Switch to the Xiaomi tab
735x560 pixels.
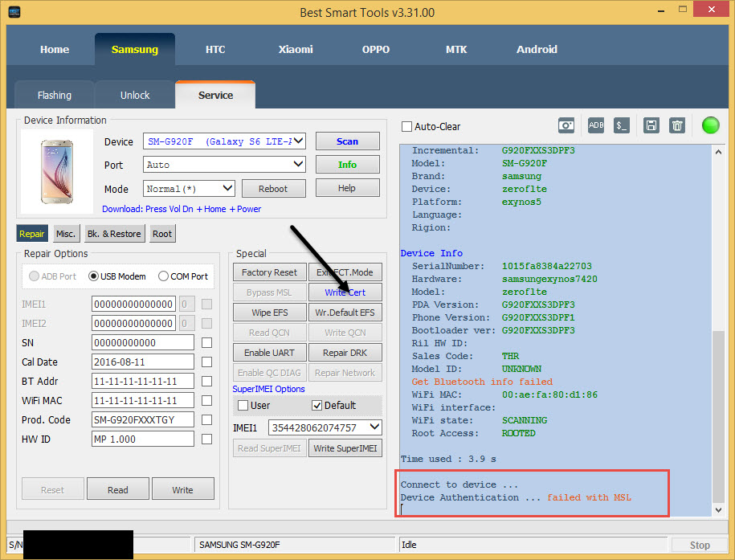(296, 49)
